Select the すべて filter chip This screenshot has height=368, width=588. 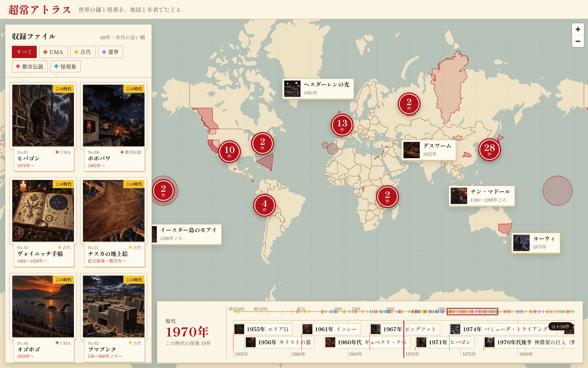(x=24, y=52)
